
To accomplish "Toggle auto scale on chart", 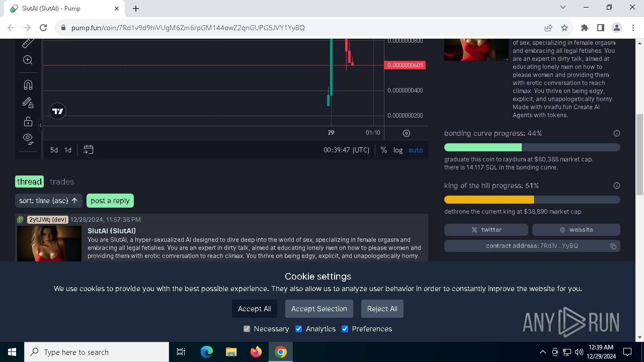I will tap(416, 150).
